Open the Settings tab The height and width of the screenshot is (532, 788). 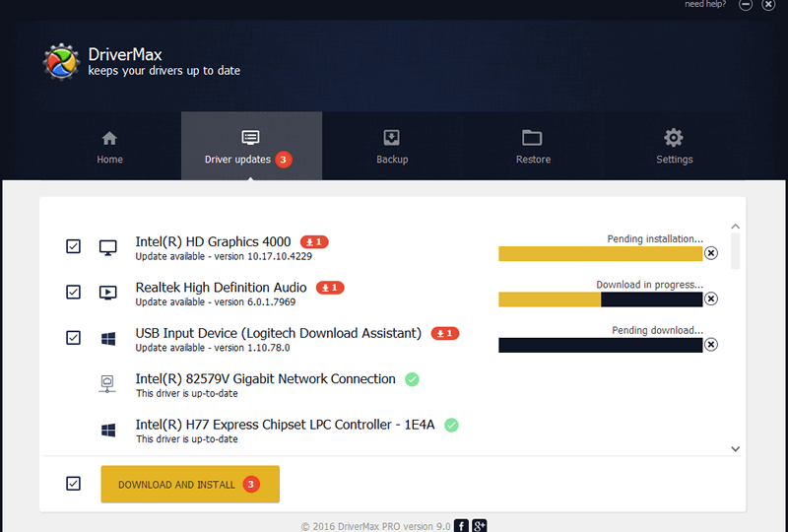pyautogui.click(x=674, y=147)
